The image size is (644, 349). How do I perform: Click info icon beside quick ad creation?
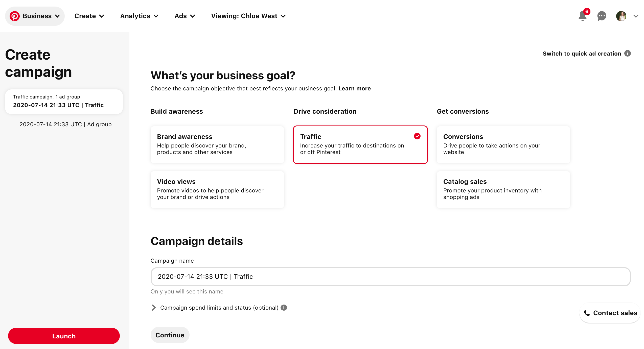tap(628, 53)
